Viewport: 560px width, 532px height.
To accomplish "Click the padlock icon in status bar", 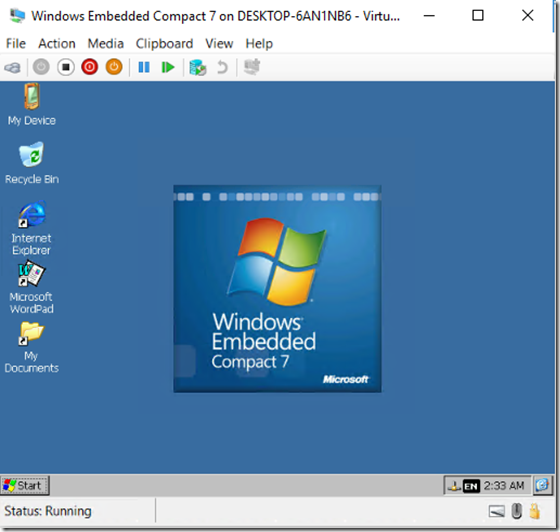I will click(535, 511).
